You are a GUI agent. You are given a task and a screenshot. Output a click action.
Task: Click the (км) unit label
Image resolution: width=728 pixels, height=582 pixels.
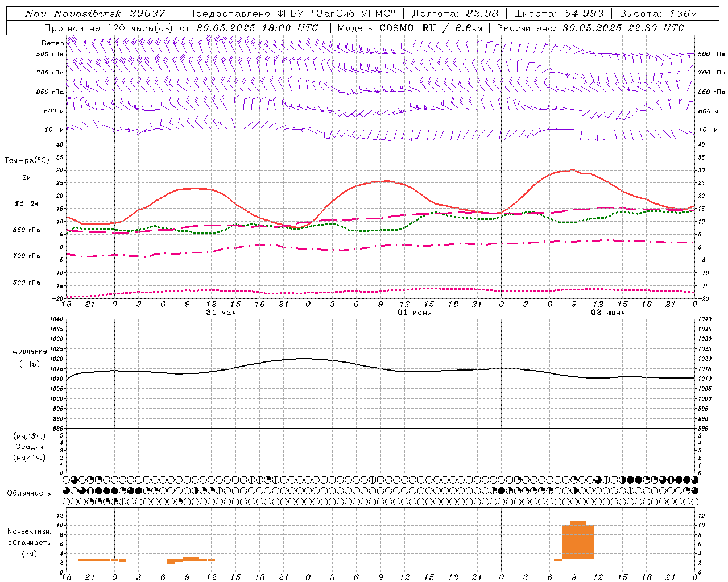(30, 554)
